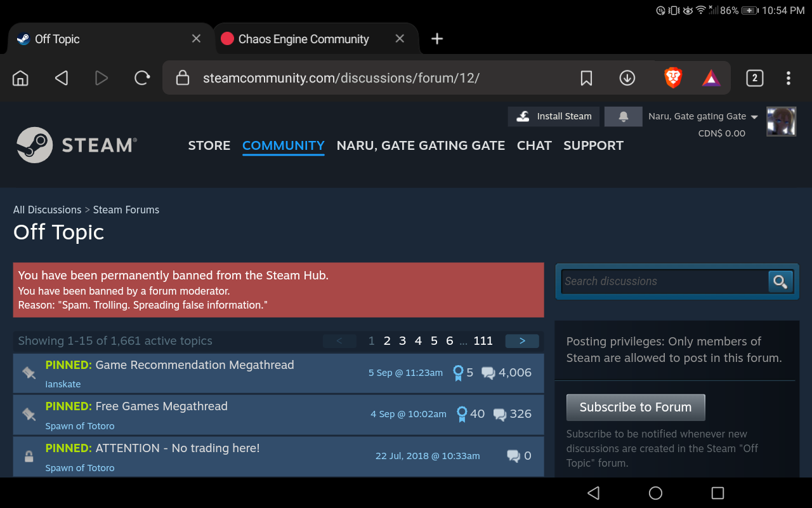Click the pin icon beside Free Games Megathread

[x=29, y=414]
